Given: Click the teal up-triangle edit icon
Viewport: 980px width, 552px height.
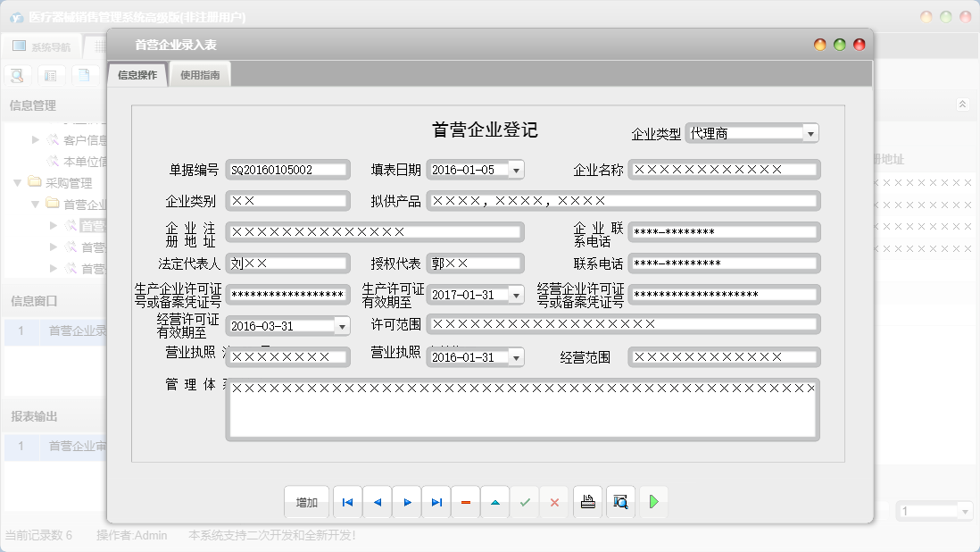Looking at the screenshot, I should coord(495,502).
